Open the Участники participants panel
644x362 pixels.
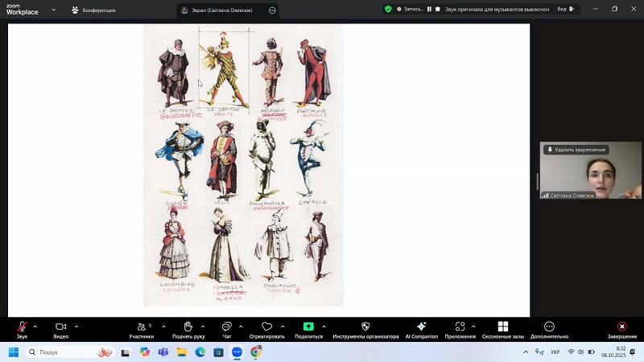tap(141, 327)
